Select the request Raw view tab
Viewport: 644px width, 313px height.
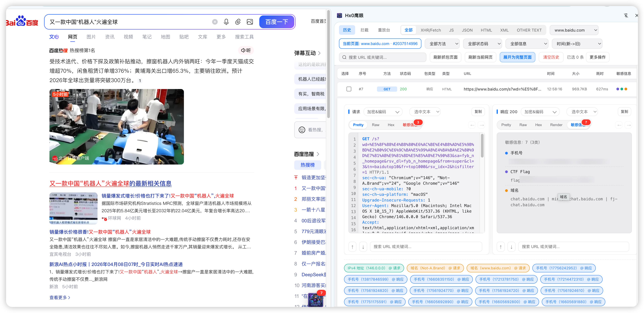point(375,125)
